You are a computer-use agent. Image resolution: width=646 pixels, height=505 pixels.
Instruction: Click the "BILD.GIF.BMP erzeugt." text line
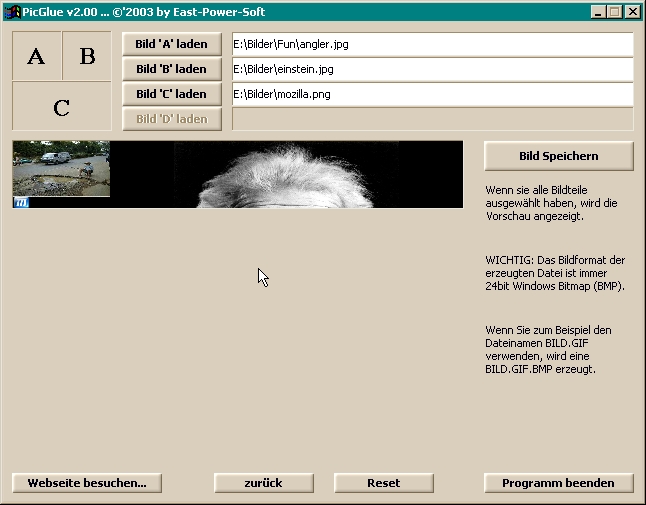[540, 369]
